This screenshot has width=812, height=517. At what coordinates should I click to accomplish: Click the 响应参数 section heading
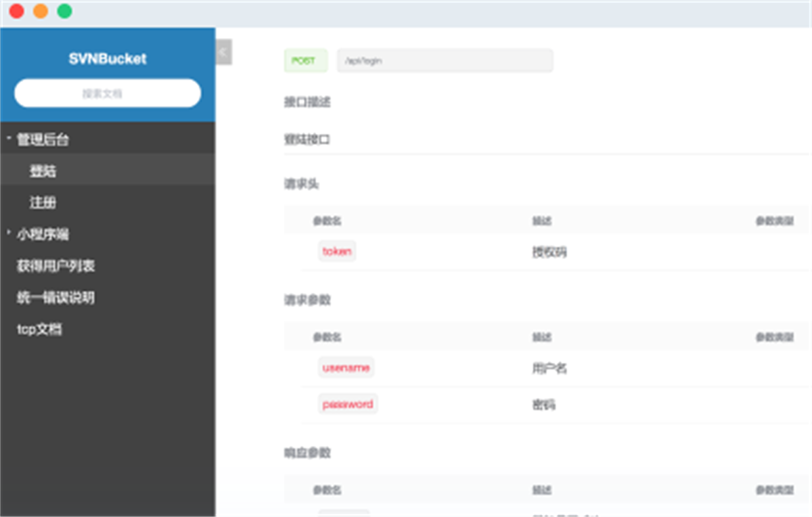pos(307,453)
